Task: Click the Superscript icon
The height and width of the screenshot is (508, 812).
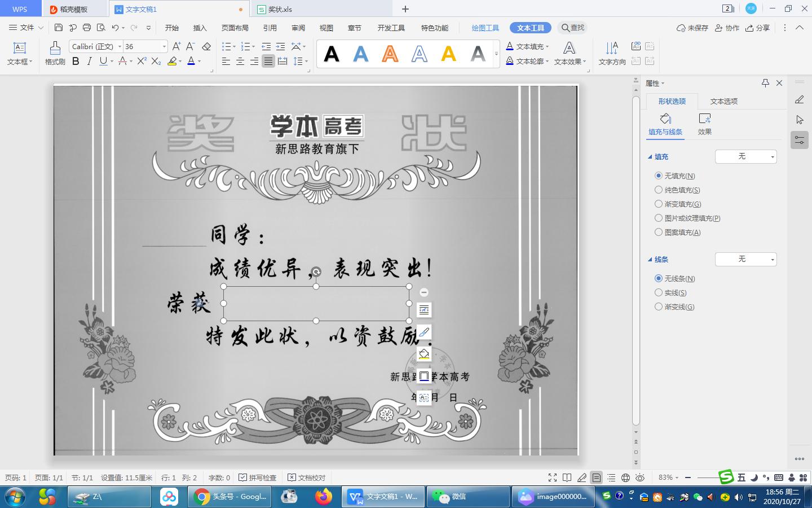Action: coord(142,61)
